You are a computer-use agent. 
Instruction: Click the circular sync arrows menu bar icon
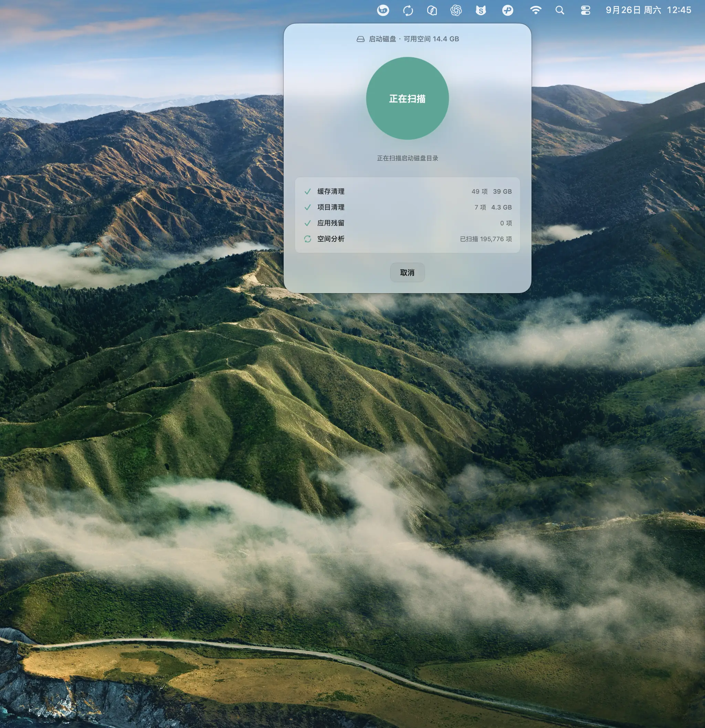click(408, 10)
